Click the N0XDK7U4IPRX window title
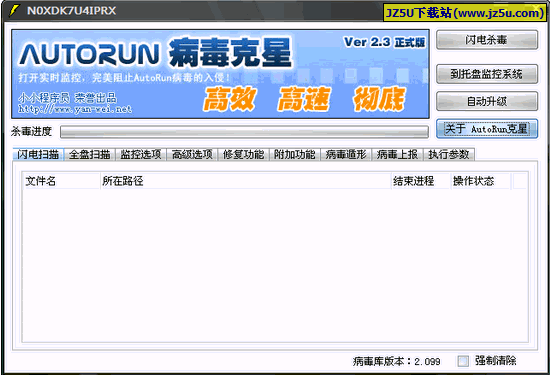550x375 pixels. [x=72, y=11]
